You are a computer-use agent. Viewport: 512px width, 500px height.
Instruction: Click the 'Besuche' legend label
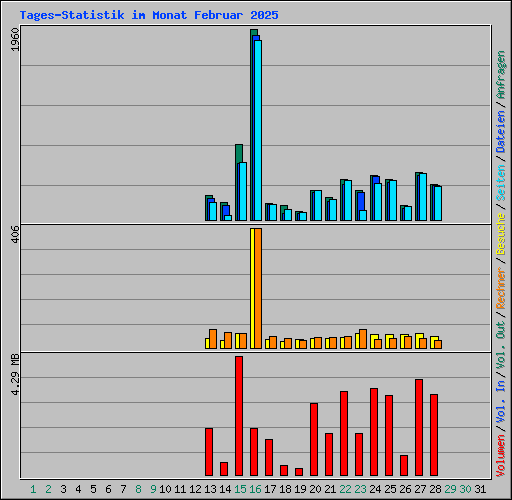click(x=501, y=234)
